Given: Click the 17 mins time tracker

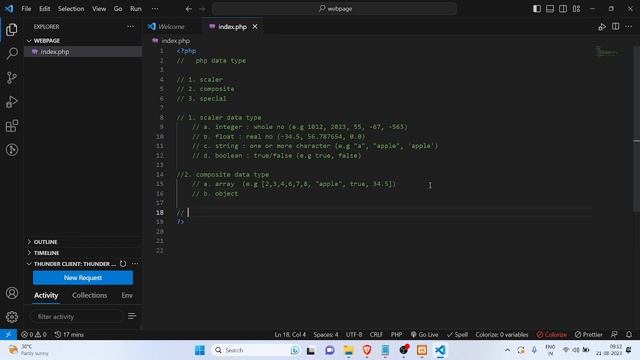Looking at the screenshot, I should pyautogui.click(x=69, y=334).
